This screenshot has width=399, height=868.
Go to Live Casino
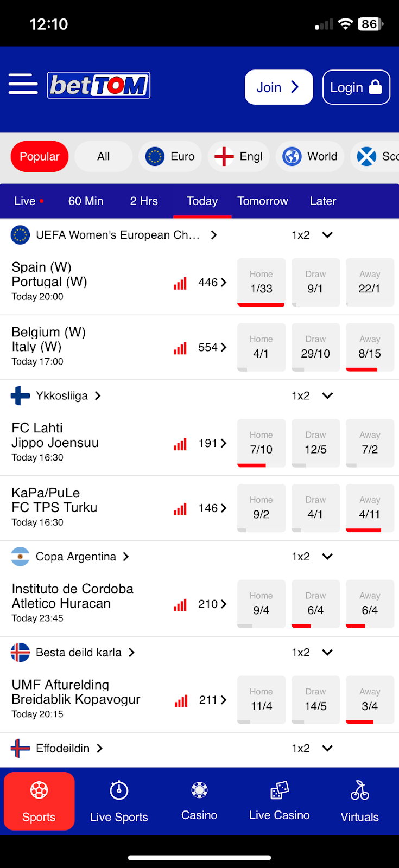pos(279,801)
